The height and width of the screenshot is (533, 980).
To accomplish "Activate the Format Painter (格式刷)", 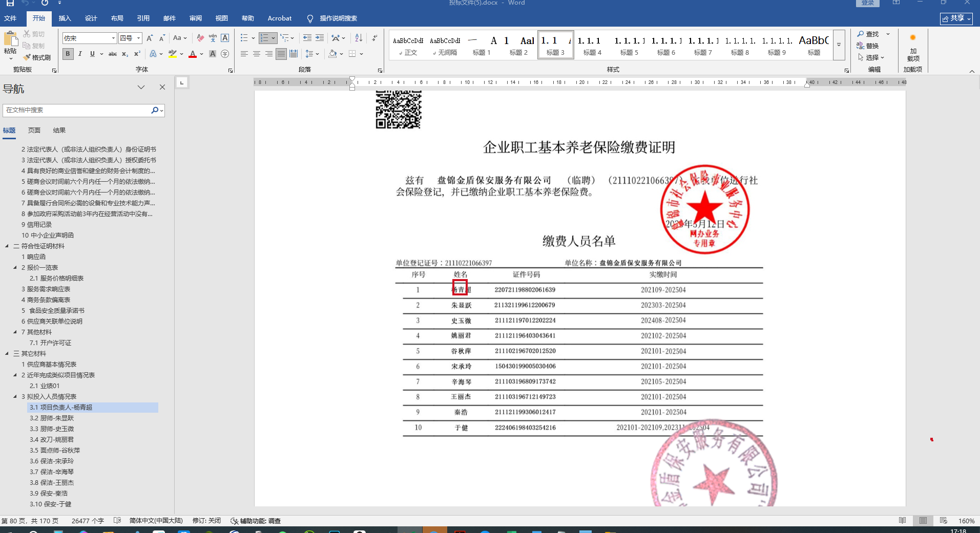I will pyautogui.click(x=37, y=57).
